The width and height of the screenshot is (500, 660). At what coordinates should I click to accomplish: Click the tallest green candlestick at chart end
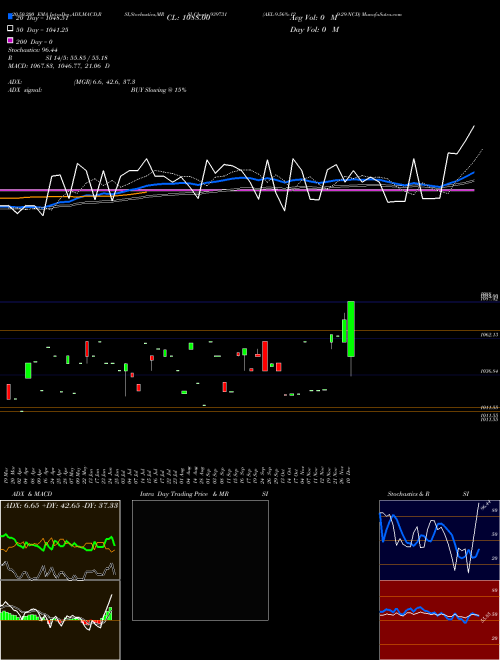pyautogui.click(x=351, y=329)
